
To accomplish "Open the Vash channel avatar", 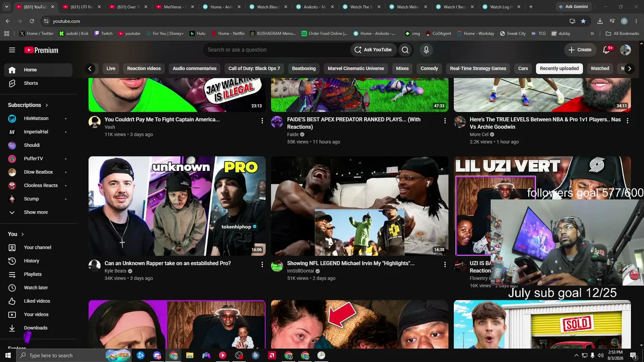I will [95, 122].
